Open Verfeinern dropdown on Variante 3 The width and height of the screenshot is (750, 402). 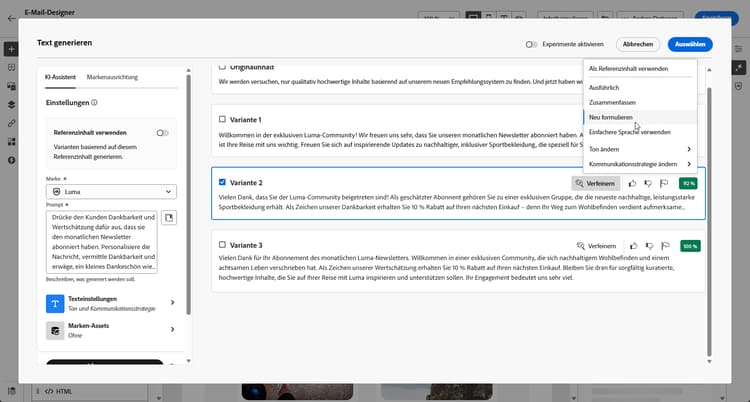(596, 246)
